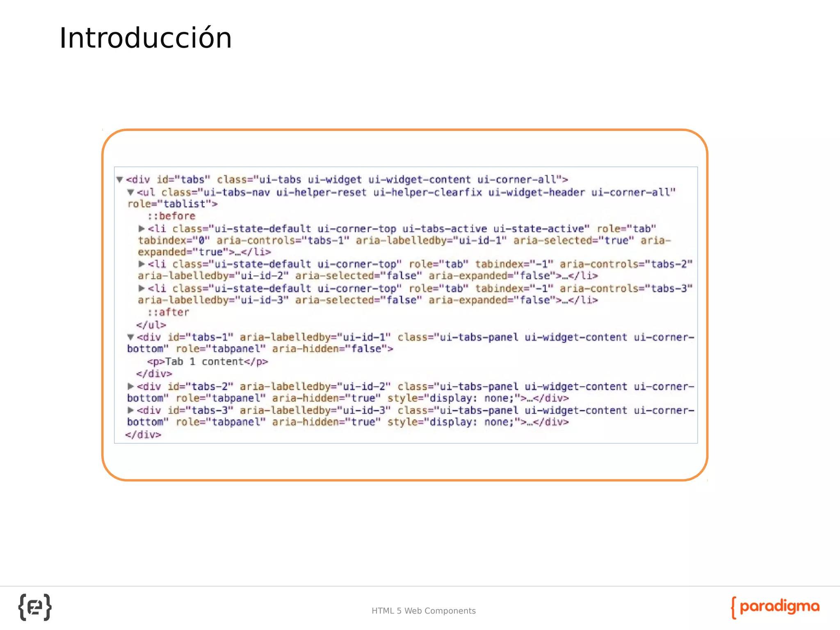Click the paradigma logo
Viewport: 840px width, 630px height.
[775, 607]
